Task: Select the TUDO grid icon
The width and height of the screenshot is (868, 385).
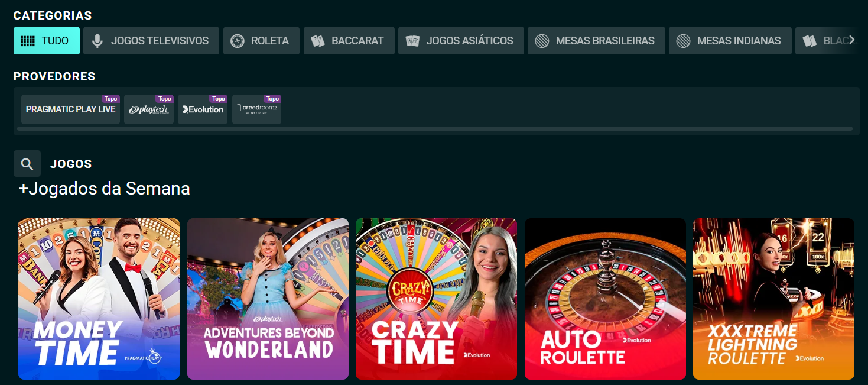Action: click(28, 40)
